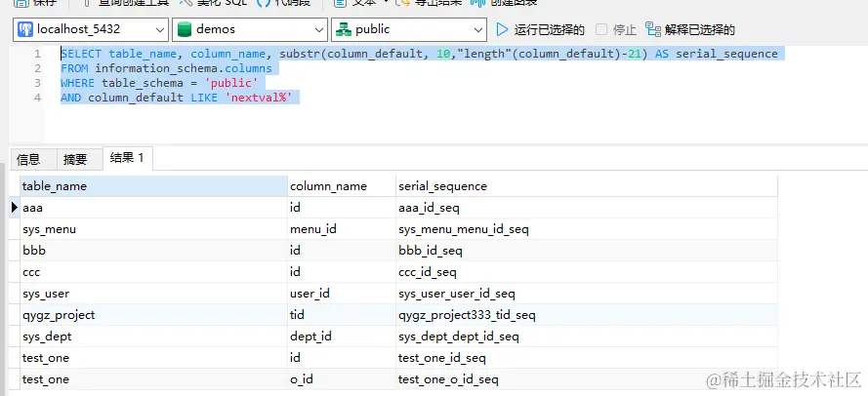Click the 'information_schema.columns' text in the editor

pyautogui.click(x=184, y=68)
